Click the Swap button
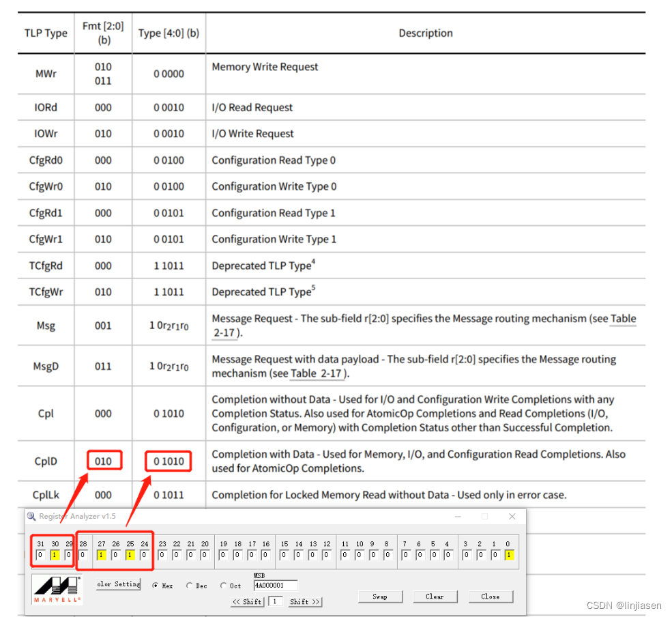Screen dimensions: 672x617 click(381, 596)
